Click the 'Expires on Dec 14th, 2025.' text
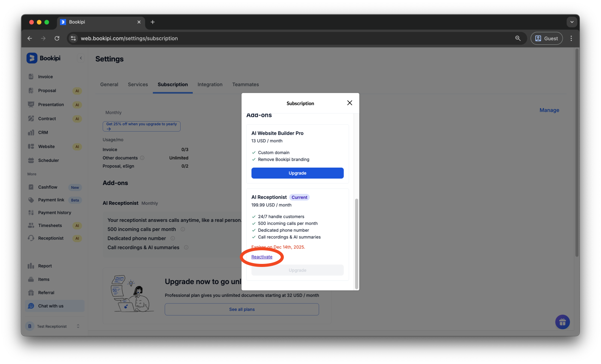Screen dimensions: 601x364 278,247
